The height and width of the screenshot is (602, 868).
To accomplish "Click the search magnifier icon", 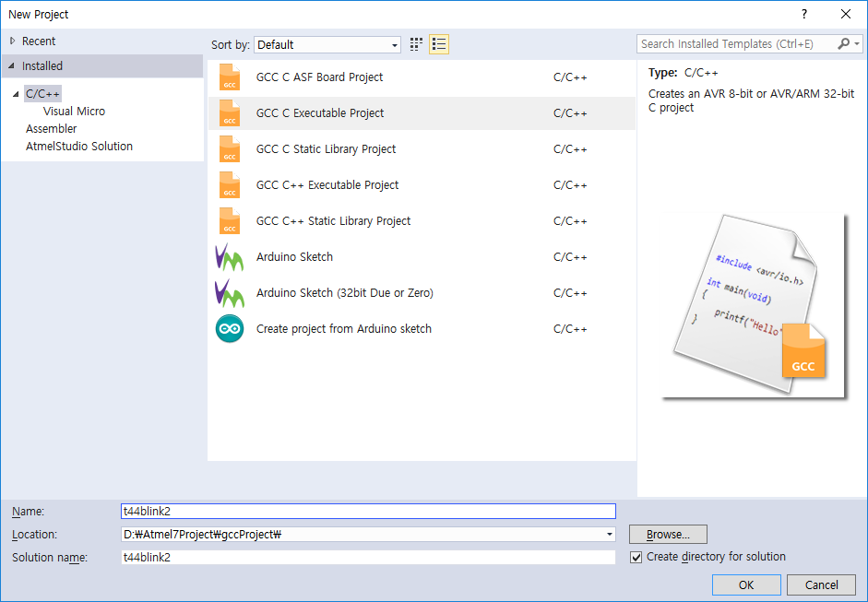I will (843, 43).
